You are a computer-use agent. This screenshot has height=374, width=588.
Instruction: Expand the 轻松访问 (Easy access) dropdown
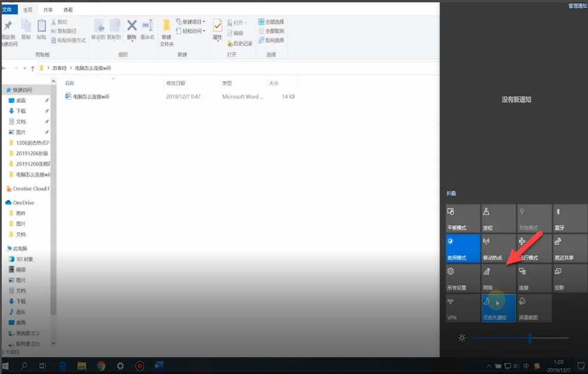coord(192,30)
